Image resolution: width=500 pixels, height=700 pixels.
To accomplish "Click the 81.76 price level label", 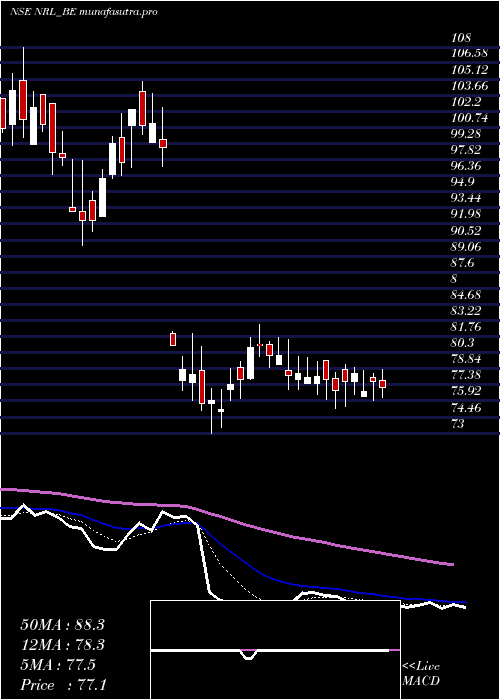I will pyautogui.click(x=467, y=327).
